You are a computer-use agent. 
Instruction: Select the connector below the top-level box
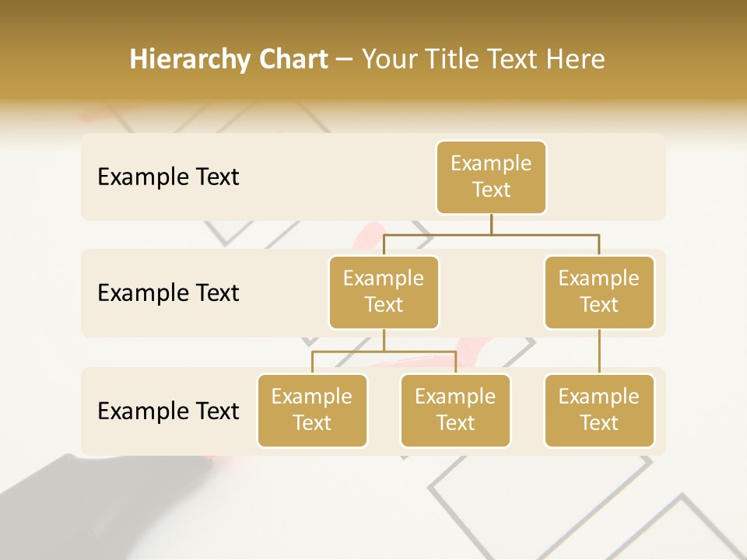(x=491, y=224)
